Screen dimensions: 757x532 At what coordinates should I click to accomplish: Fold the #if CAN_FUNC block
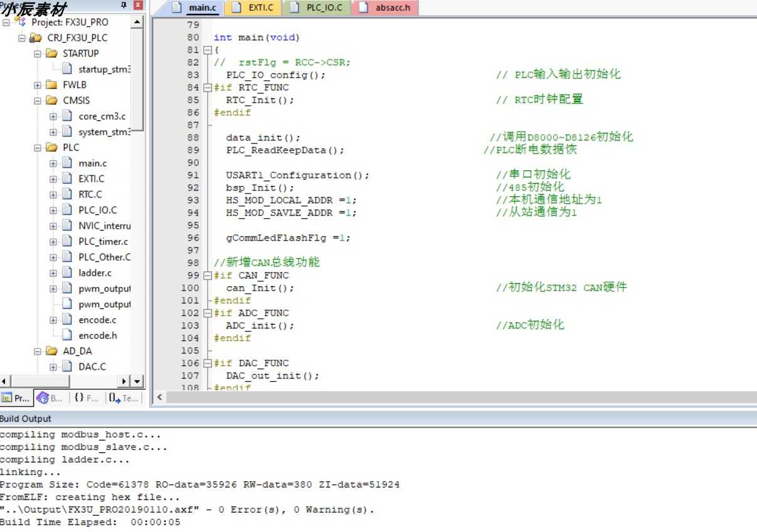point(208,276)
